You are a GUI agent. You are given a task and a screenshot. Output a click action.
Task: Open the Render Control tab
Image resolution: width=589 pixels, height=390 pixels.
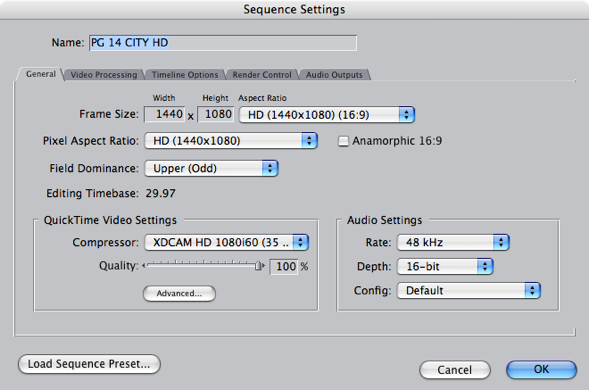point(262,75)
